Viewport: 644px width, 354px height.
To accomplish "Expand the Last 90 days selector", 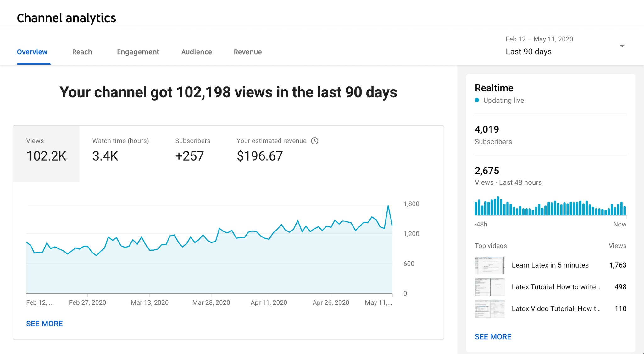I will point(528,52).
